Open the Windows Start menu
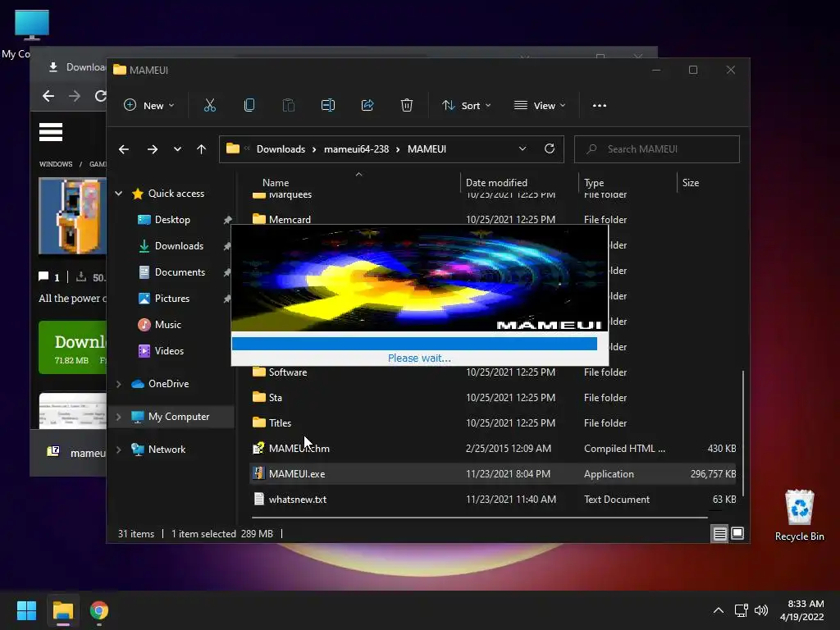 26,610
